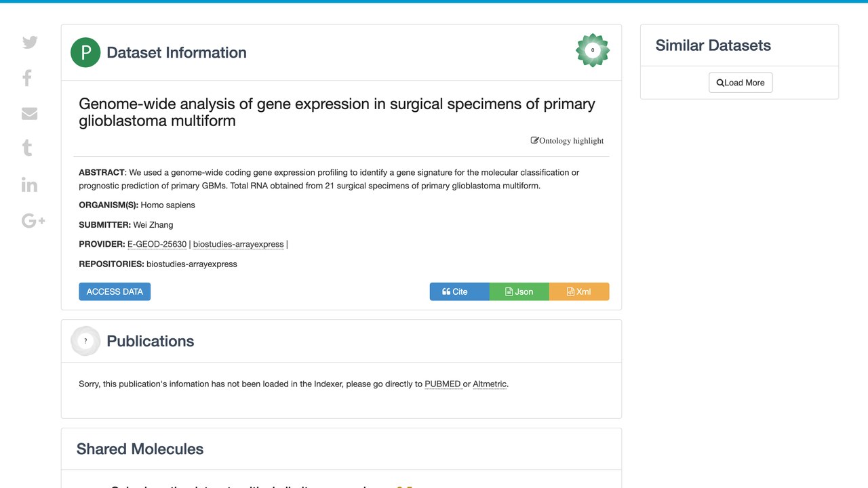Share dataset on Google Plus icon
The image size is (868, 488).
33,220
